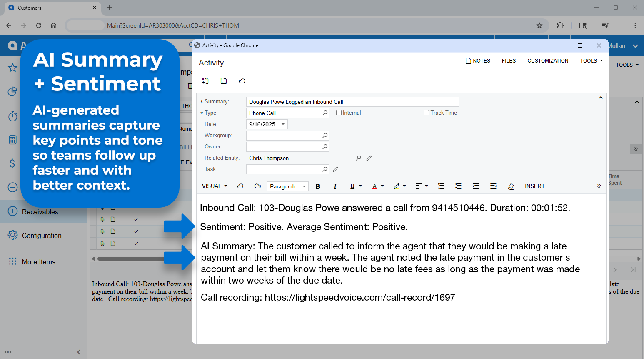Open lookup for the Owner field

coord(325,147)
